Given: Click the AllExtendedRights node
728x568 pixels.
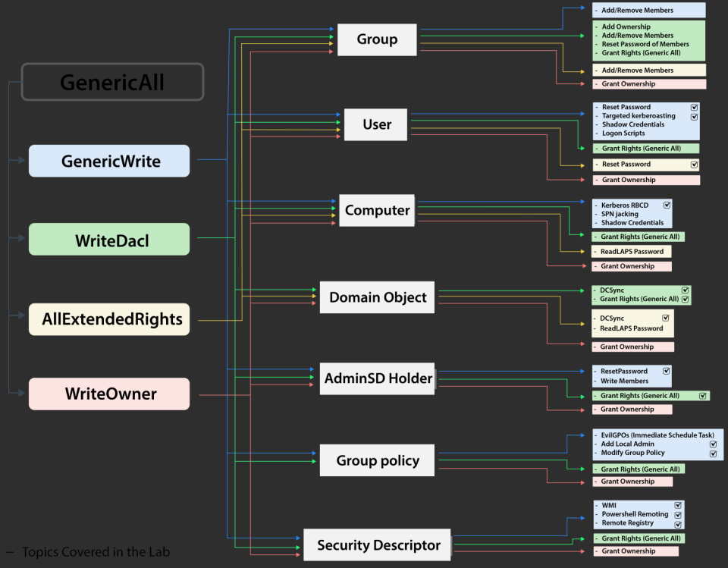Looking at the screenshot, I should tap(109, 319).
